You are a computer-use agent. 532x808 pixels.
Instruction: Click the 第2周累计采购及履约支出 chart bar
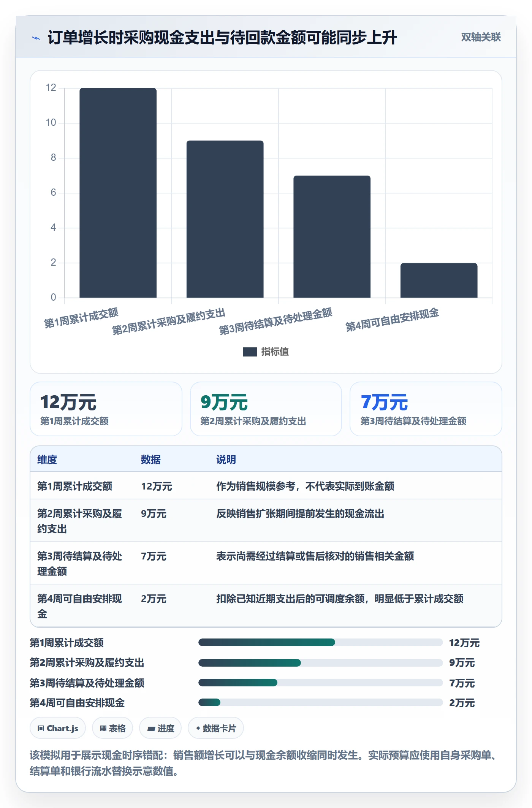[x=225, y=219]
